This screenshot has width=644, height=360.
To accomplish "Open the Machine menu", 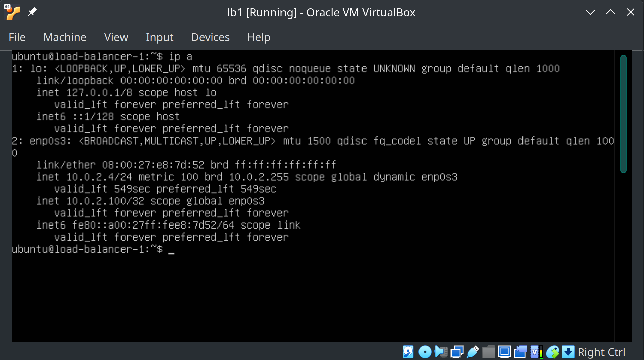I will [x=65, y=37].
